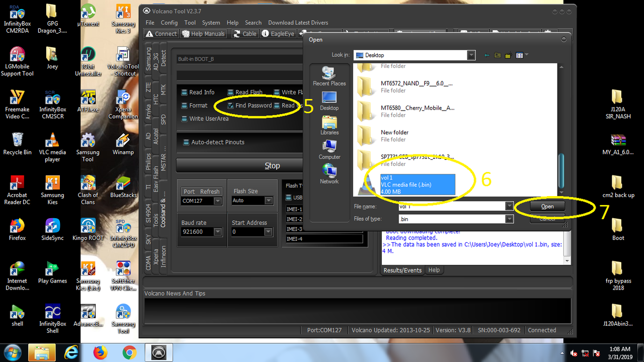Uncheck the Find Password checkbox

[x=230, y=106]
